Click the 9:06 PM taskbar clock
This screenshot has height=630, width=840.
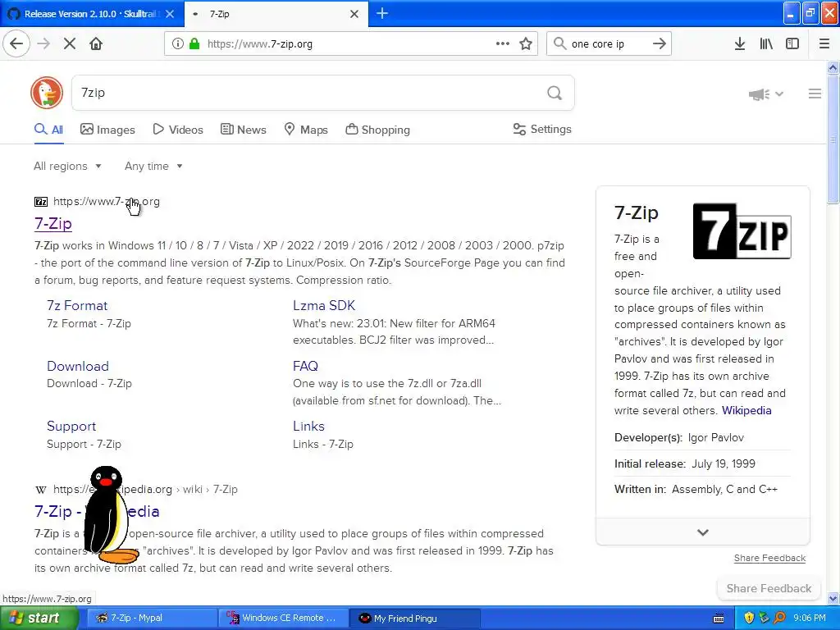coord(810,618)
